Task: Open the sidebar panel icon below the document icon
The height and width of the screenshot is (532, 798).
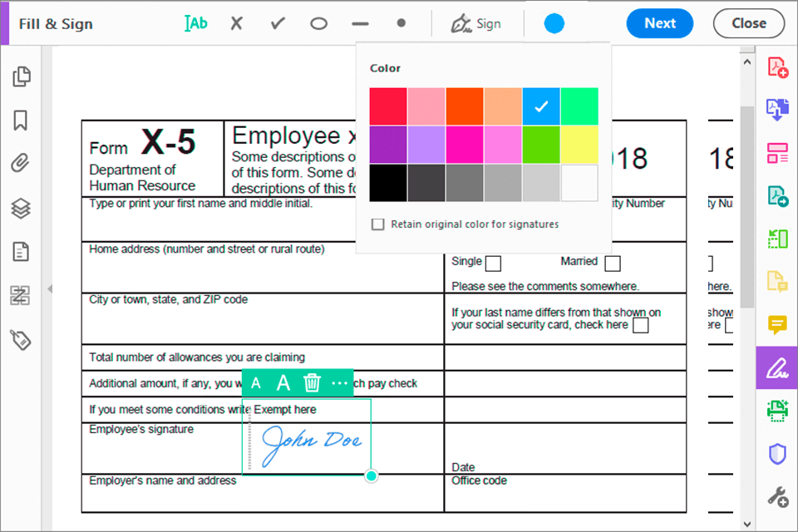Action: click(x=20, y=295)
